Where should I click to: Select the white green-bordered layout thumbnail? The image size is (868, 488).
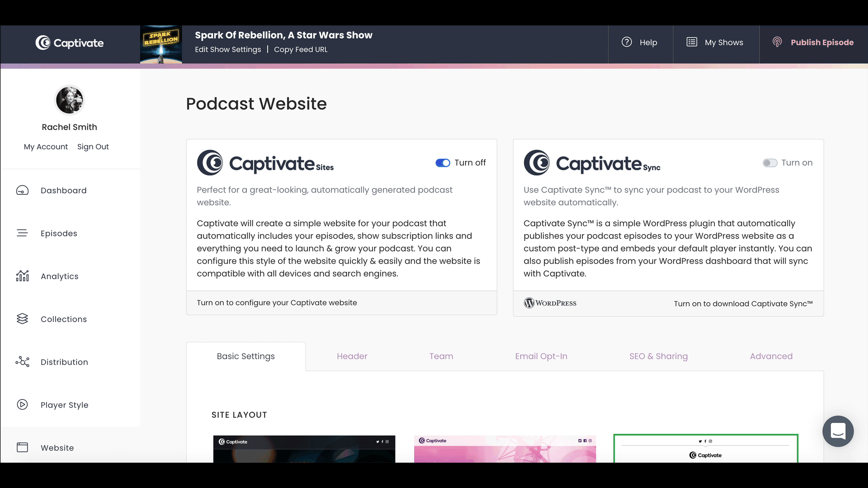tap(706, 448)
